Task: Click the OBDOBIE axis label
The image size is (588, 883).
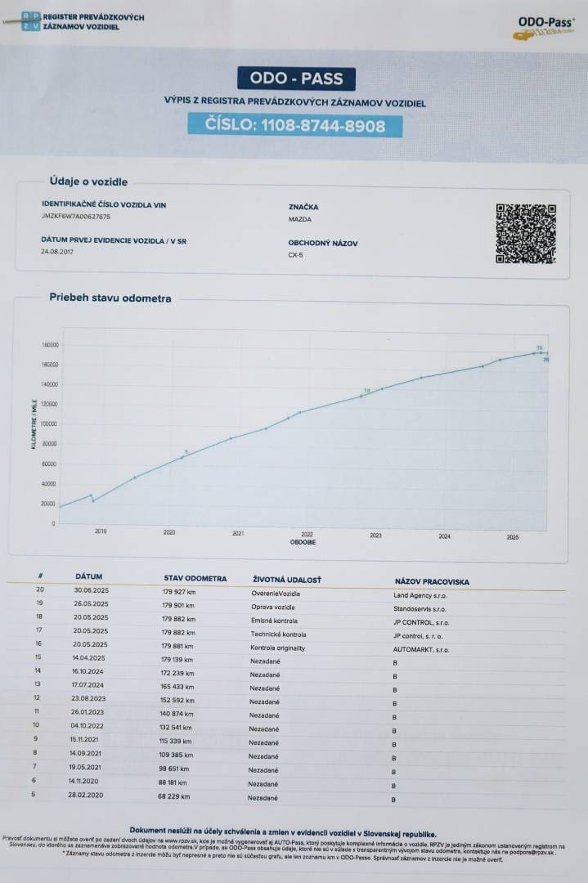Action: pos(303,542)
